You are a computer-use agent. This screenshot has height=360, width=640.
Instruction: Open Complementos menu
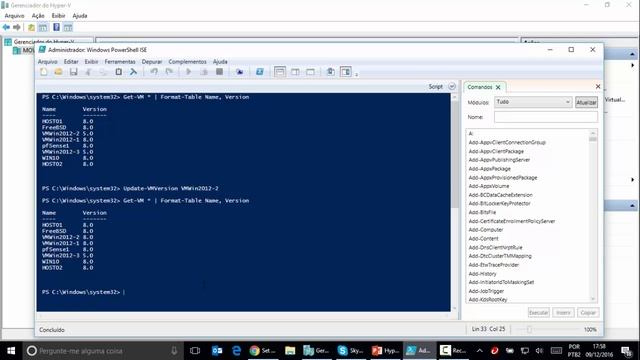(x=187, y=62)
